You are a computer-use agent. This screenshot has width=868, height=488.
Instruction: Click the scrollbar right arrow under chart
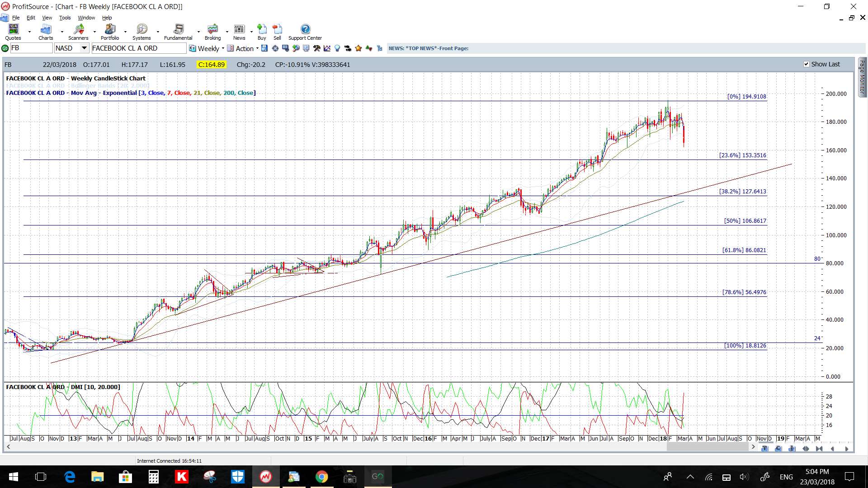point(753,447)
